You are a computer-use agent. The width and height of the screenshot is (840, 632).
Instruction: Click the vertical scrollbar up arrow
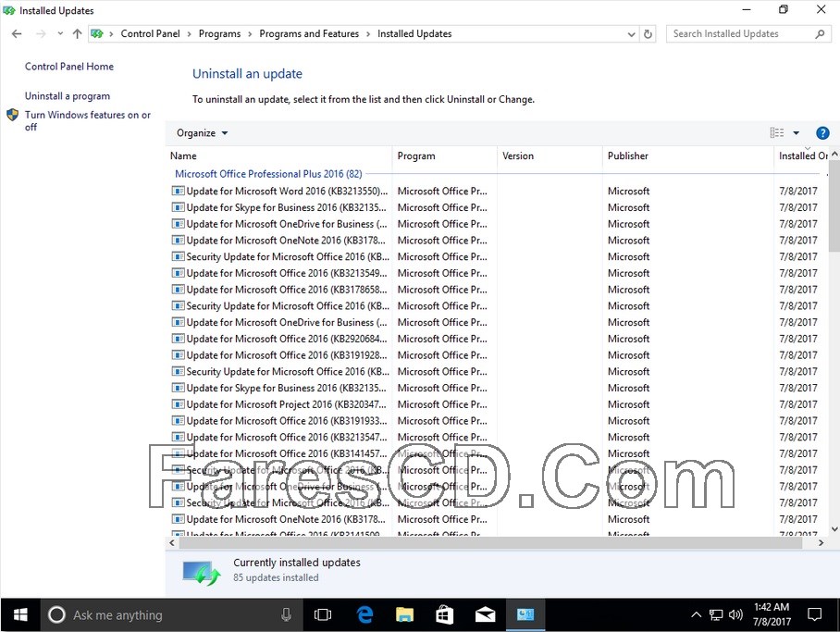pos(834,154)
